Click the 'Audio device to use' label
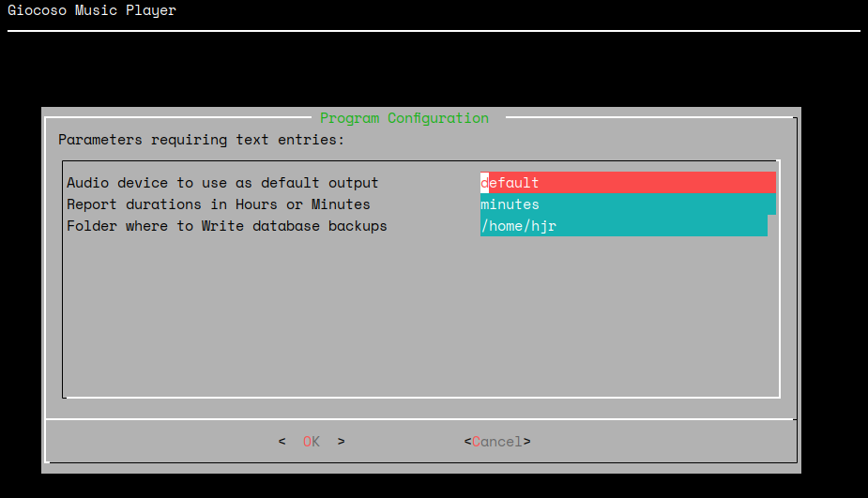Screen dimensions: 868x498 pos(222,183)
